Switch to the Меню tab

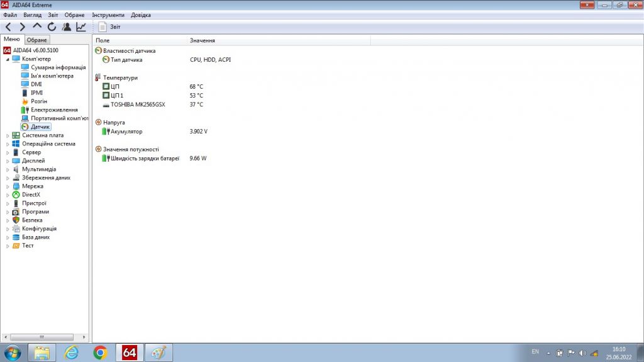click(12, 39)
